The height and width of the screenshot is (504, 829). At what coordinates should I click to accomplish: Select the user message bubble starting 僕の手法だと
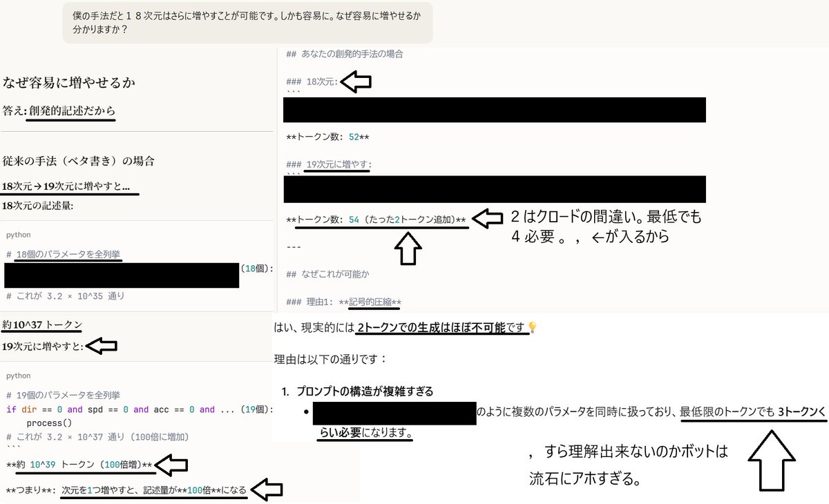(248, 22)
